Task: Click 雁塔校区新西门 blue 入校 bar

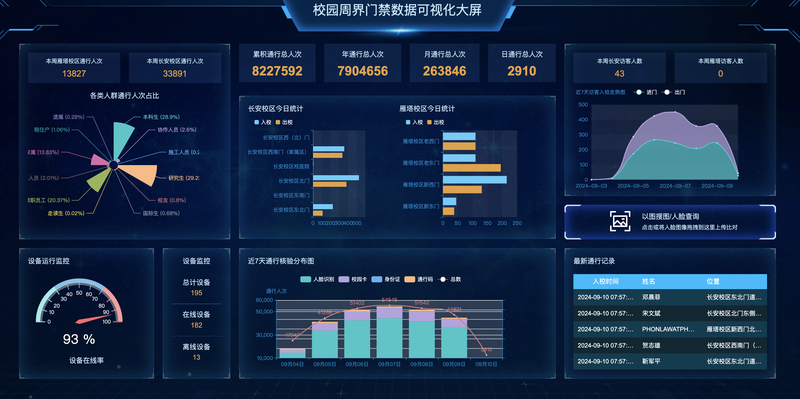Action: tap(474, 180)
